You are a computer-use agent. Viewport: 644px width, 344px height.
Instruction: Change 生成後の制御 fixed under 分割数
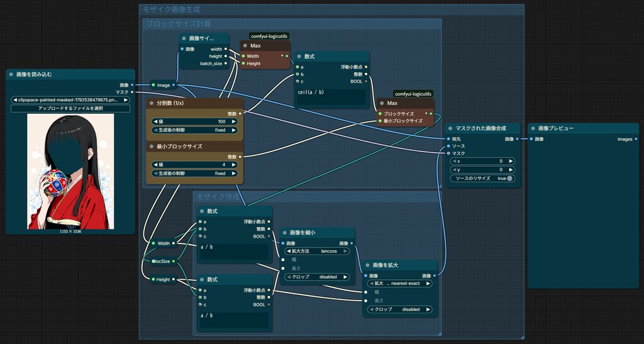point(195,130)
